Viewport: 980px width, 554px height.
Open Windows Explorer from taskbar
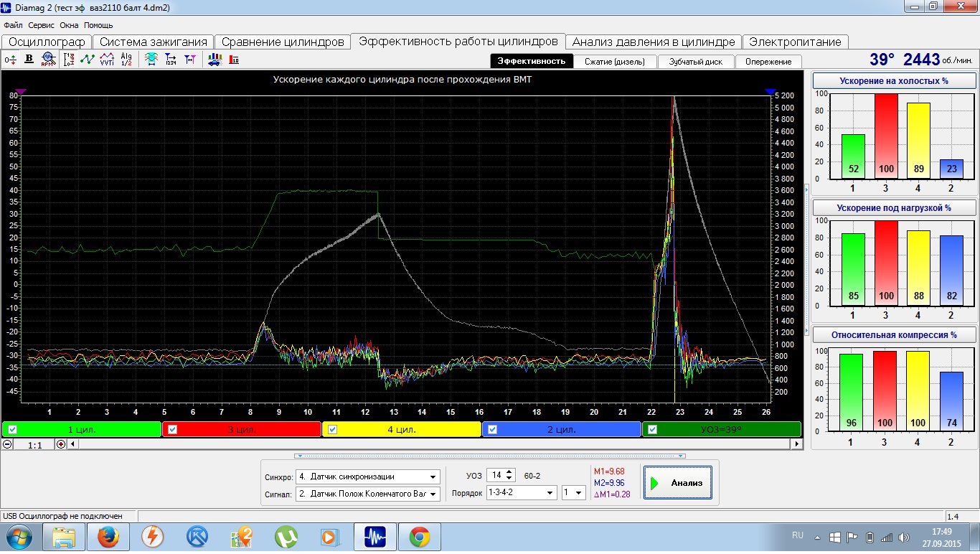point(63,537)
